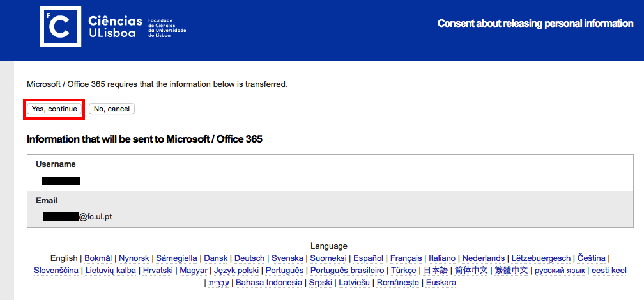Switch language to Bokmål
644x300 pixels.
pos(98,258)
